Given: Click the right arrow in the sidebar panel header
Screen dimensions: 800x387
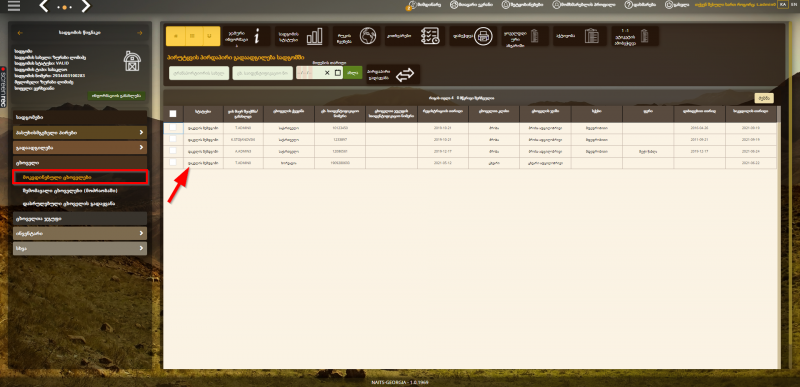Looking at the screenshot, I should [140, 33].
